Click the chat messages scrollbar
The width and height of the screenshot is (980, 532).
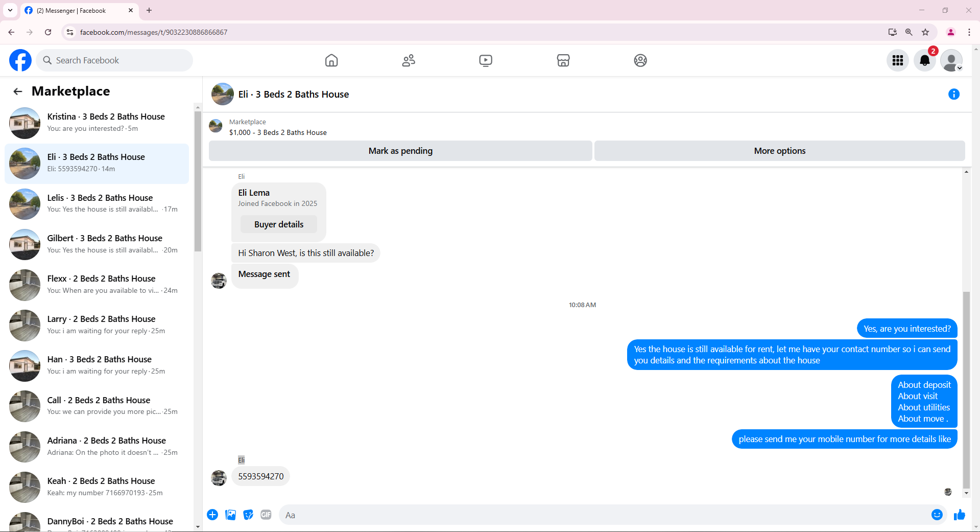[x=966, y=390]
